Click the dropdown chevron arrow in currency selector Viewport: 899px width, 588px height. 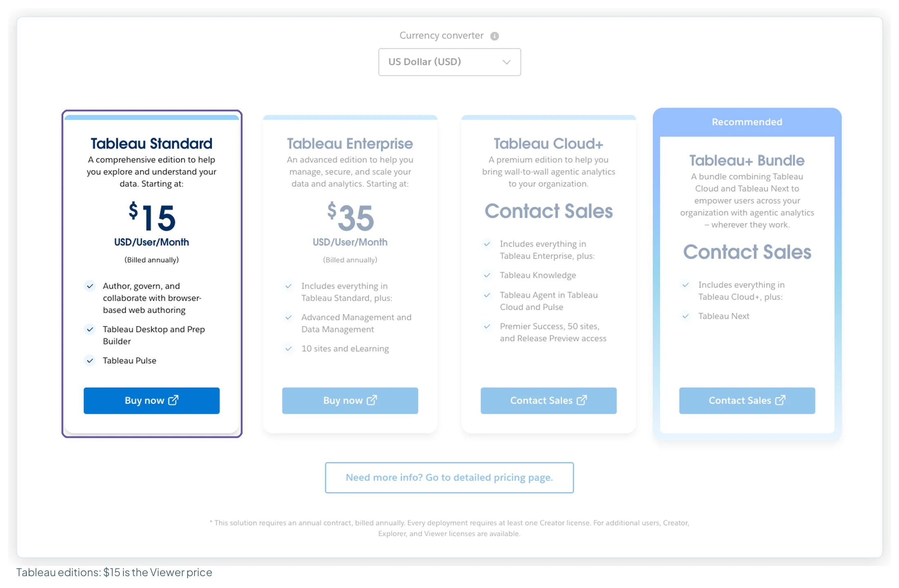tap(506, 62)
